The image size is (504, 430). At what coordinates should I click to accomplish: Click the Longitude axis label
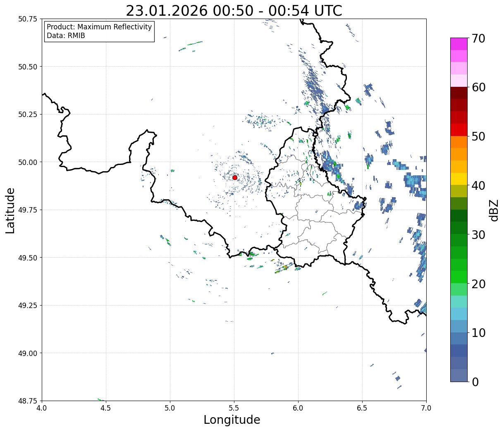click(x=232, y=420)
